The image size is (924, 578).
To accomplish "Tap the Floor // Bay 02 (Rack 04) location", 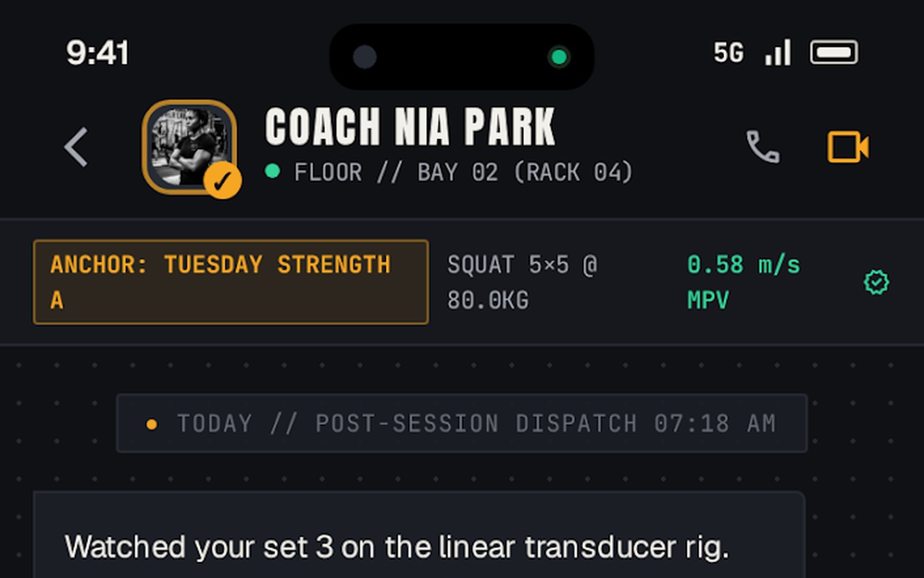I will (x=463, y=172).
